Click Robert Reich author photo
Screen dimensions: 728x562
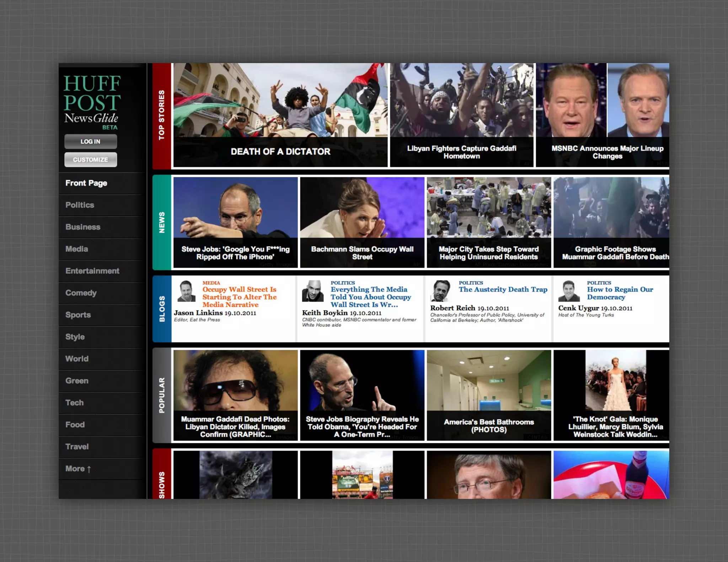pyautogui.click(x=441, y=291)
